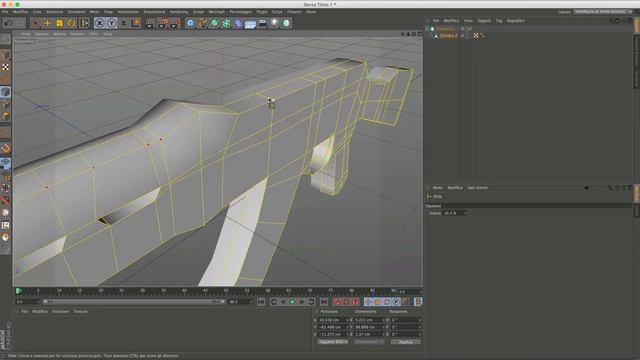Click the recent tools icon
Viewport: 640px width, 360px height.
click(x=84, y=23)
